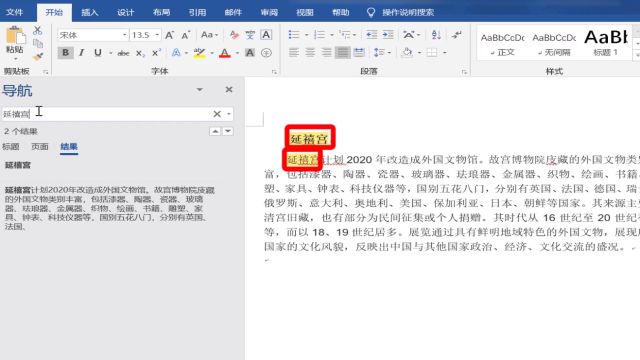
Task: Center align text
Action: pos(310,52)
